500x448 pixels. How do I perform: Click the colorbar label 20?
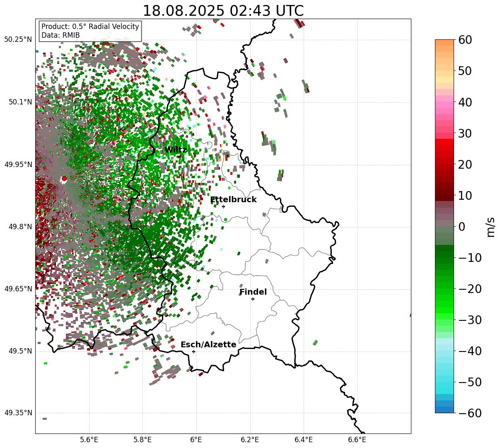[x=466, y=164]
